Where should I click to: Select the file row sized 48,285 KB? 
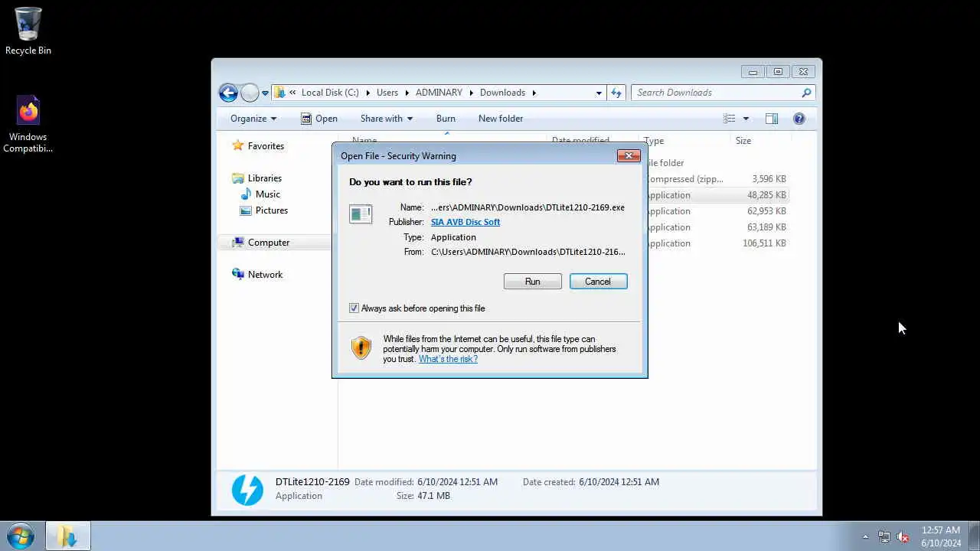[717, 195]
